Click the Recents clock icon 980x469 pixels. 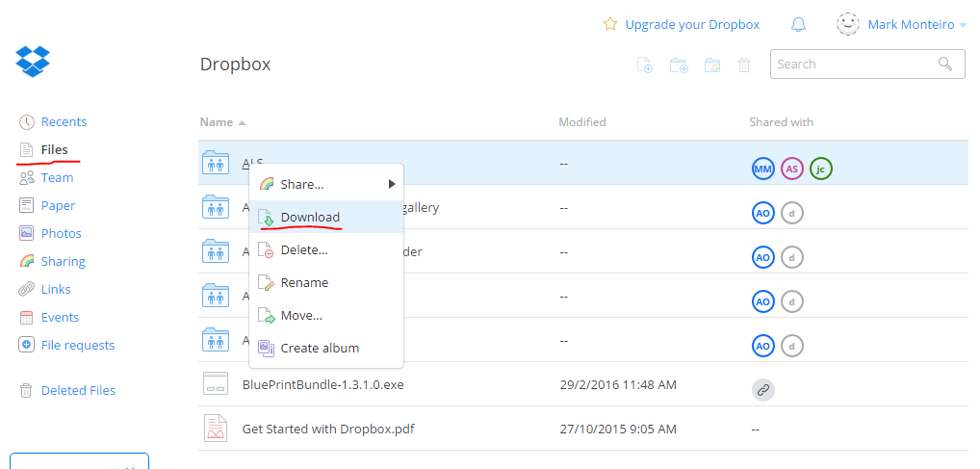click(26, 122)
